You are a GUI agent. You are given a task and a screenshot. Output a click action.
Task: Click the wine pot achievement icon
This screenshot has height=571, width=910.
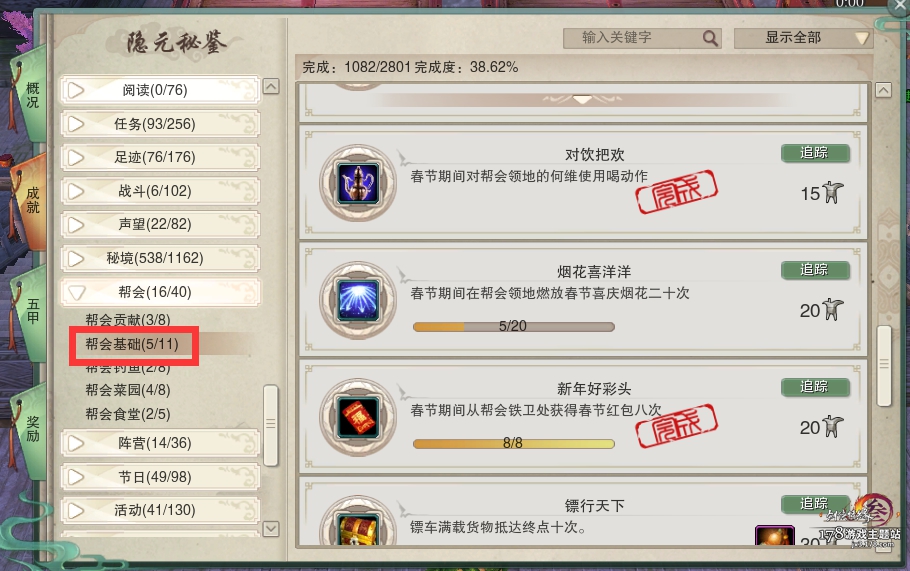358,183
